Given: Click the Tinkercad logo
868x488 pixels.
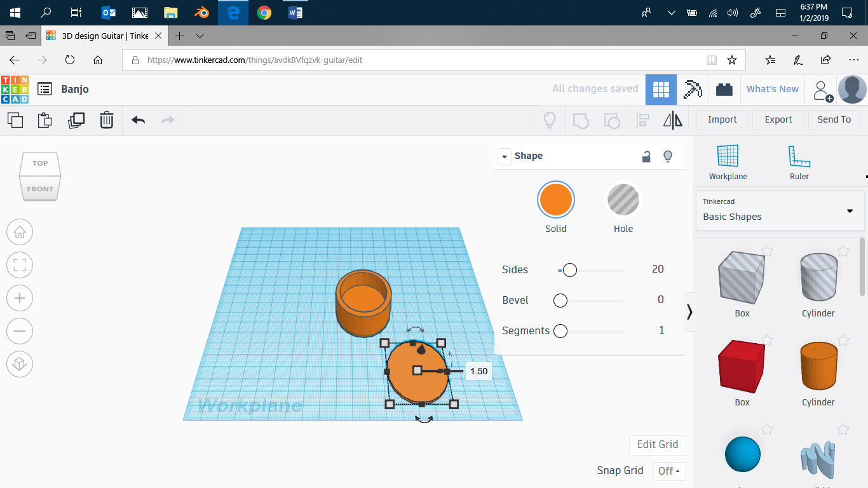Looking at the screenshot, I should click(15, 90).
